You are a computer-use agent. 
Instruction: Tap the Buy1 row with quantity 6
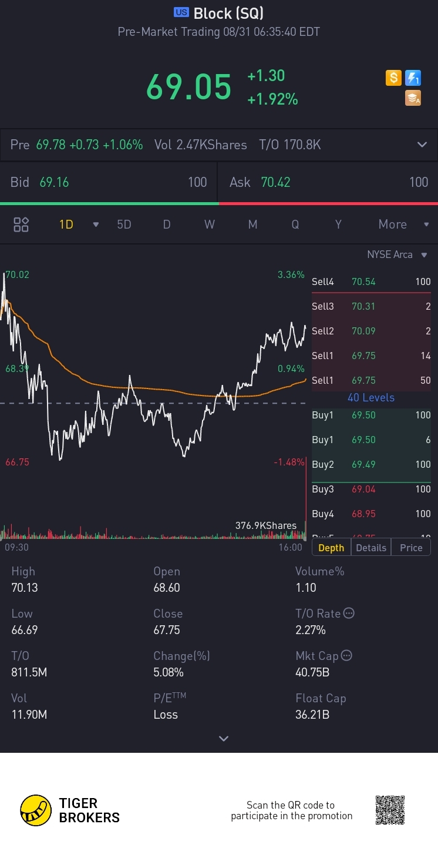(371, 440)
